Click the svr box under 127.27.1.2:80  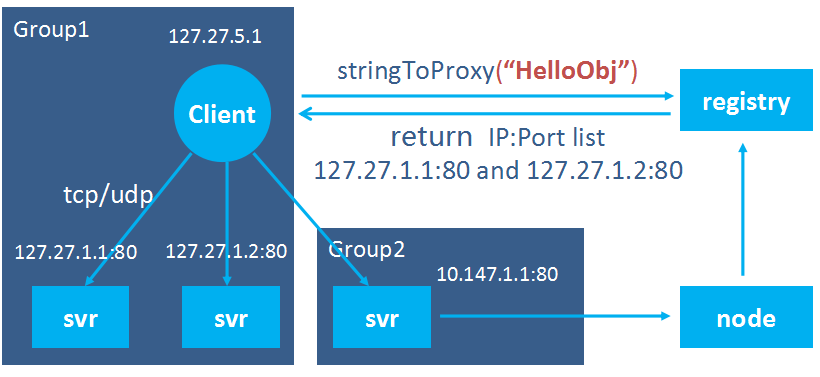pyautogui.click(x=231, y=317)
